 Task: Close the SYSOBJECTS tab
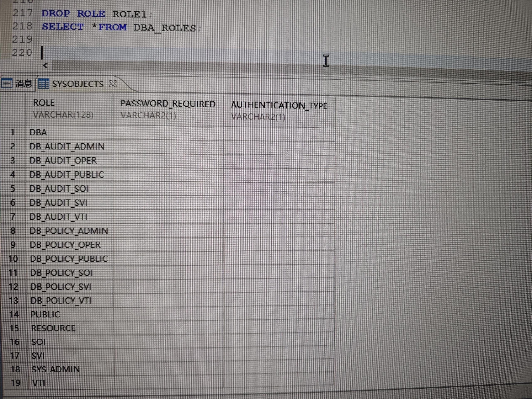point(113,84)
